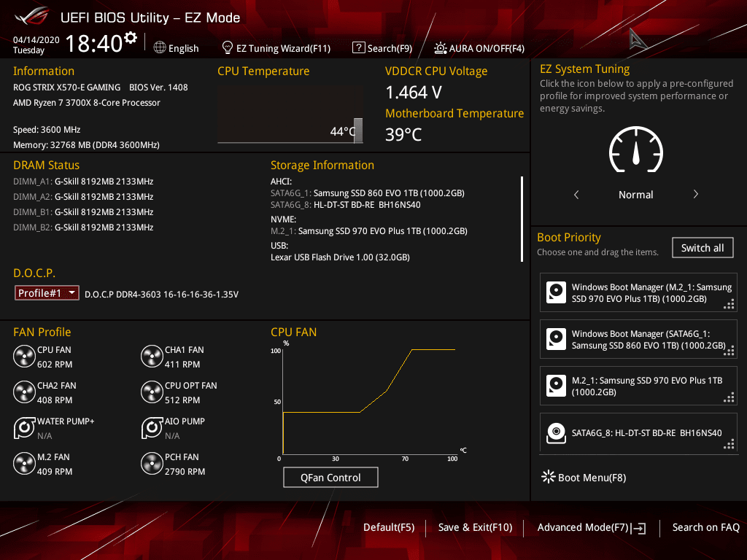Viewport: 747px width, 560px height.
Task: Click SATA6G_8 HL-DT-ST storage row
Action: [345, 205]
